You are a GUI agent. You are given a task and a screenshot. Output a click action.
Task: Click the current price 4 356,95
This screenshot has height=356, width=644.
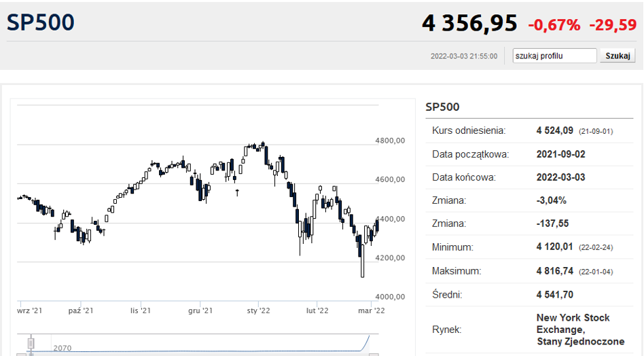469,24
